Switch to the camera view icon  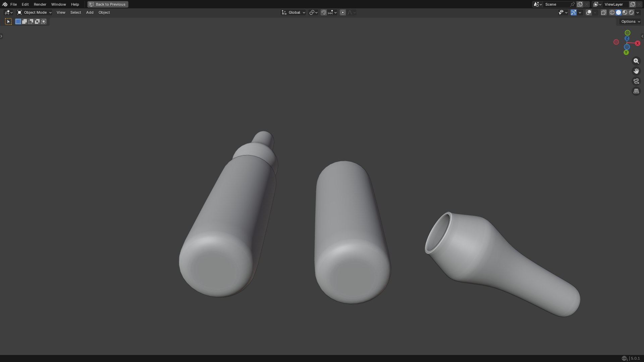636,81
